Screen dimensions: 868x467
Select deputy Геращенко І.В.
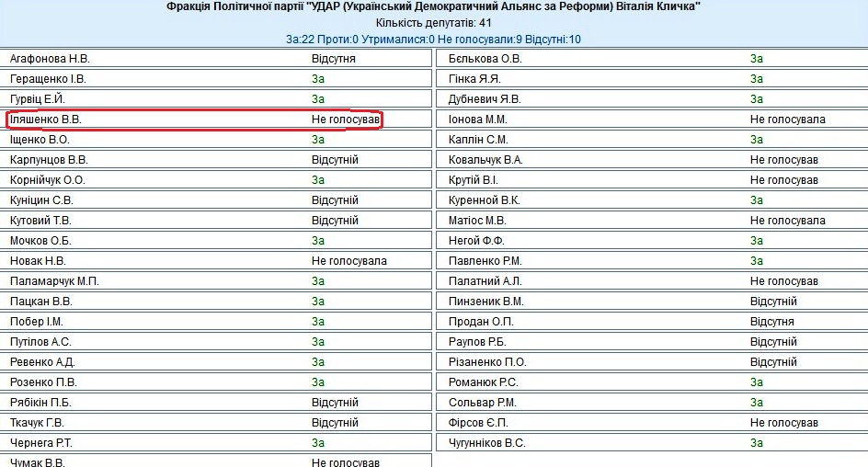coord(48,79)
